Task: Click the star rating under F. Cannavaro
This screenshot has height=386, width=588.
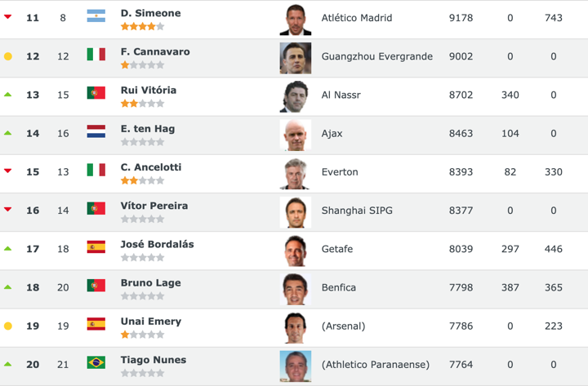Action: 142,65
